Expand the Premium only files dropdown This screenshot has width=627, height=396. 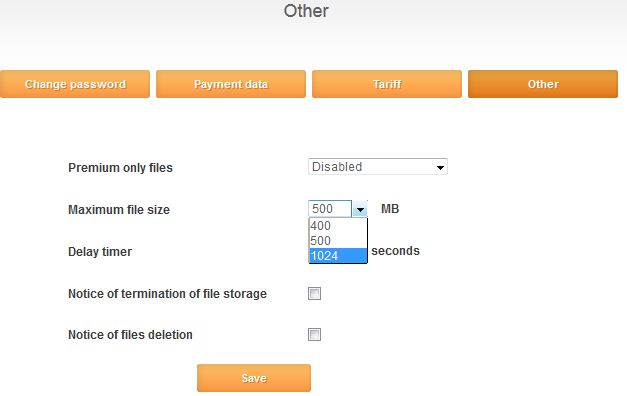pos(377,167)
